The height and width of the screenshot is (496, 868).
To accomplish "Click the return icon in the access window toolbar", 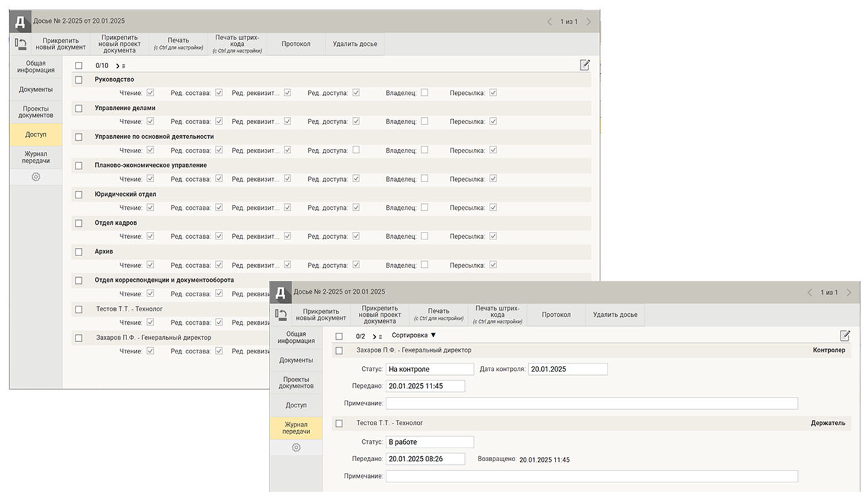I will click(x=20, y=44).
